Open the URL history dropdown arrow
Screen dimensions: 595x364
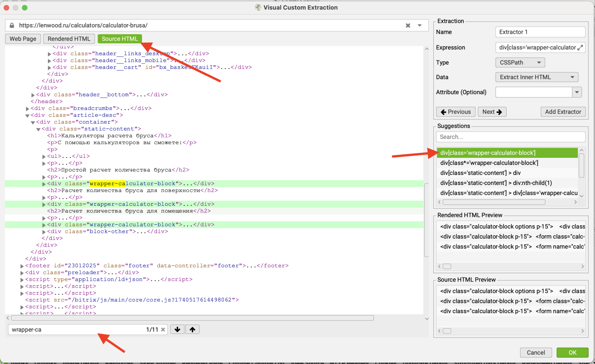point(420,26)
